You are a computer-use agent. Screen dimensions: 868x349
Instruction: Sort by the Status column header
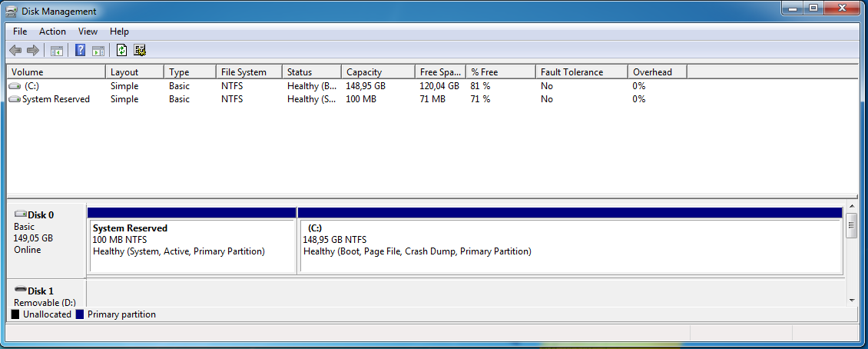[x=311, y=72]
